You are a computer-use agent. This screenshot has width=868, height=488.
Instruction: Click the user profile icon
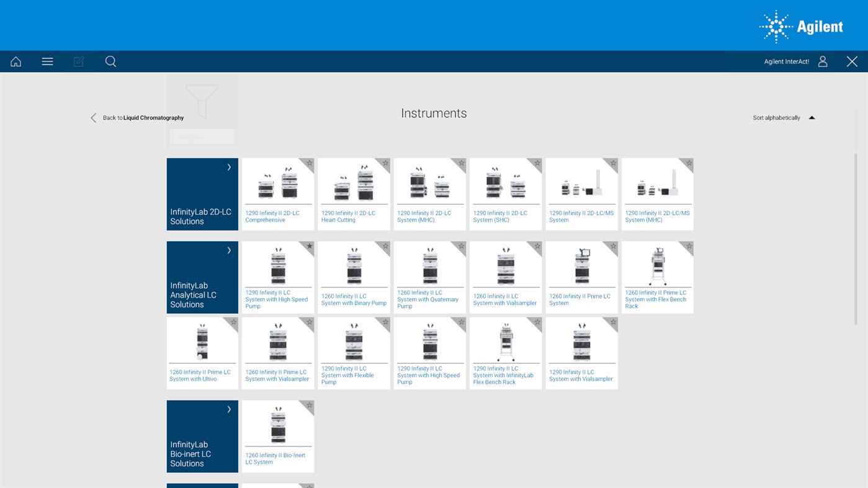[823, 61]
